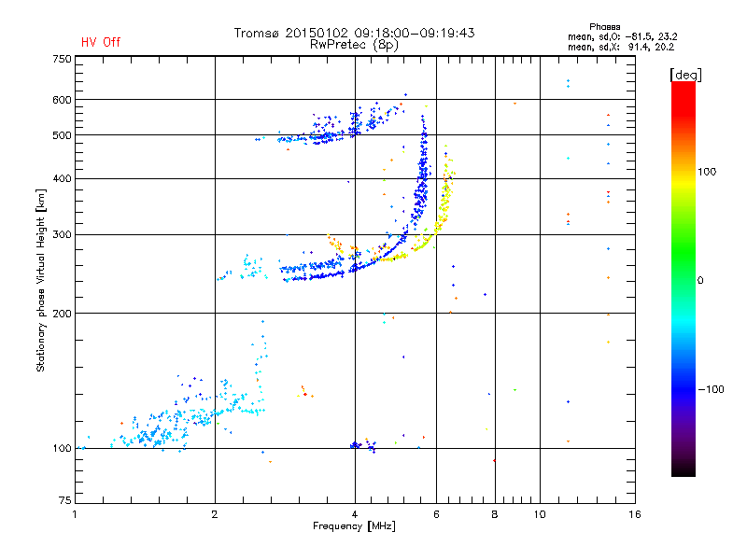Click the '400' height axis label
The image size is (747, 560).
pos(62,179)
